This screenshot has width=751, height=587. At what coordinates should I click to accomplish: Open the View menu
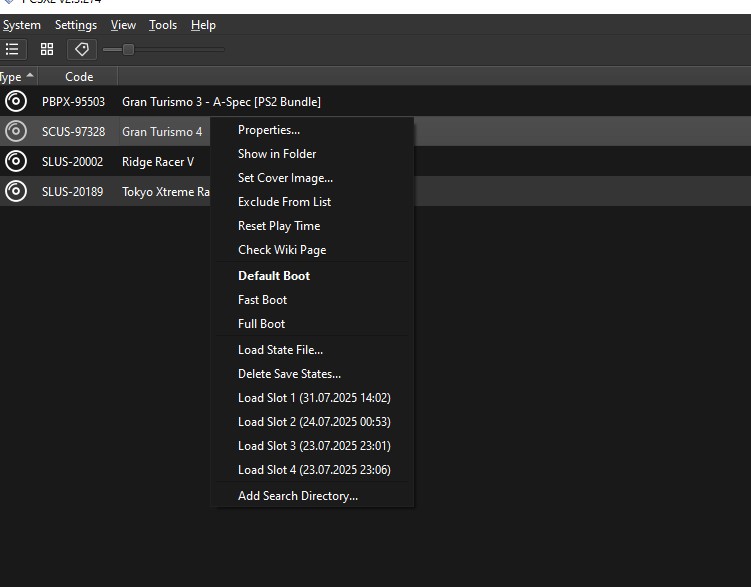click(x=123, y=25)
